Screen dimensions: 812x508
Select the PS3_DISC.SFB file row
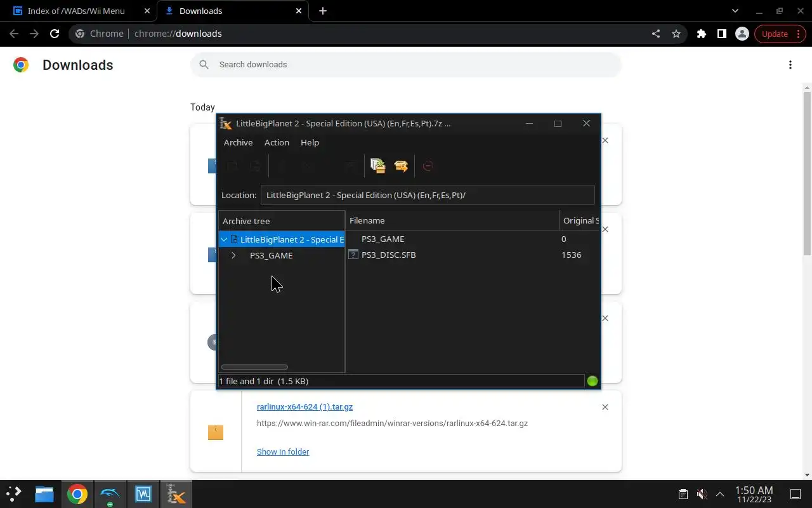pos(473,255)
